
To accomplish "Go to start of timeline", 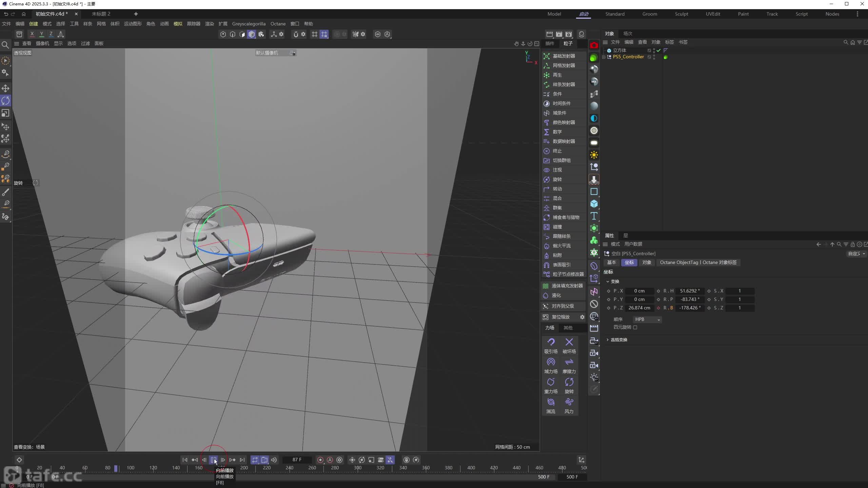I will (185, 460).
